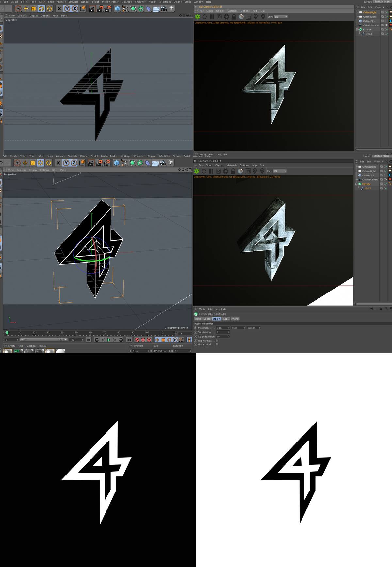Switch to Phong tab in Extrude attributes

(x=235, y=319)
